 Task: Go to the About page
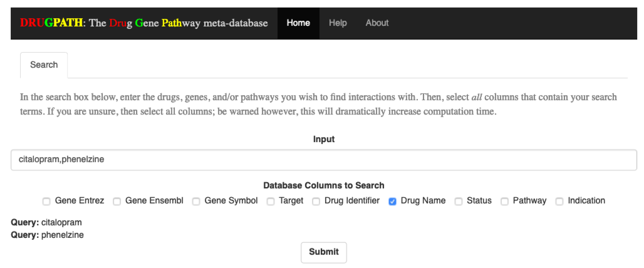[x=377, y=23]
